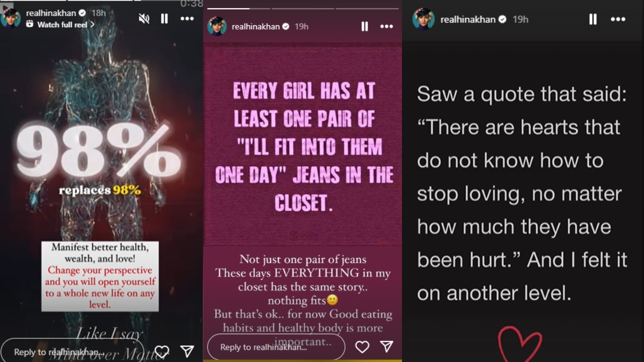644x362 pixels.
Task: Expand the Watch full reel chevron
Action: point(92,25)
